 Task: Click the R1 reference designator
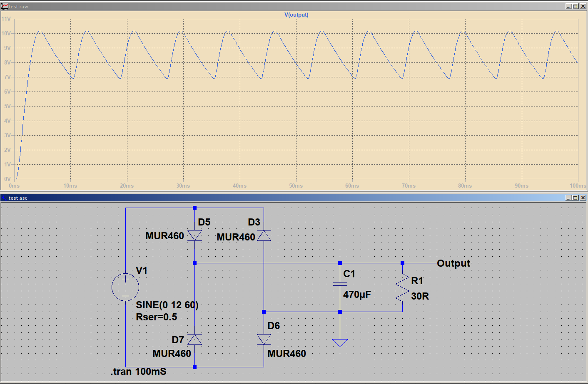417,281
